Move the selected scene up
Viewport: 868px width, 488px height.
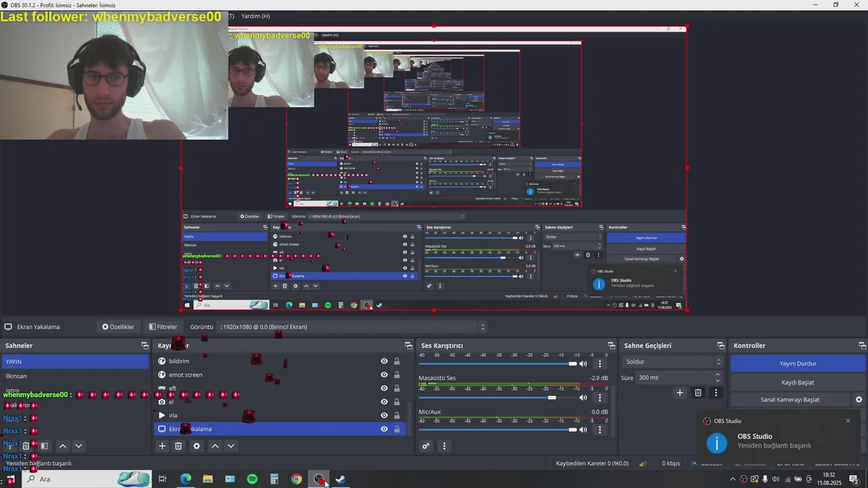[62, 446]
